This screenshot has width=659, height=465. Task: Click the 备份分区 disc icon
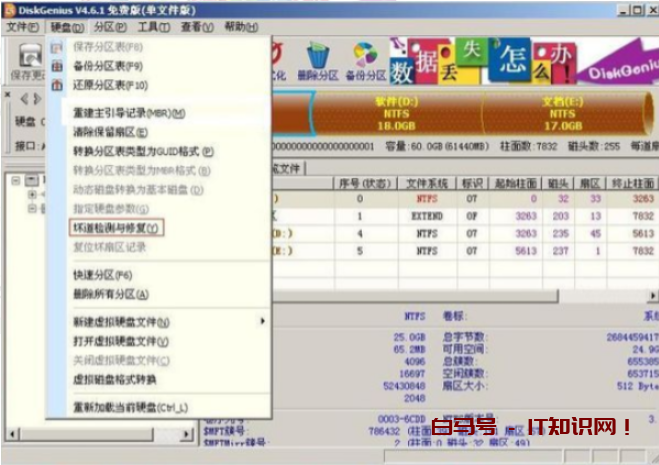pyautogui.click(x=363, y=57)
